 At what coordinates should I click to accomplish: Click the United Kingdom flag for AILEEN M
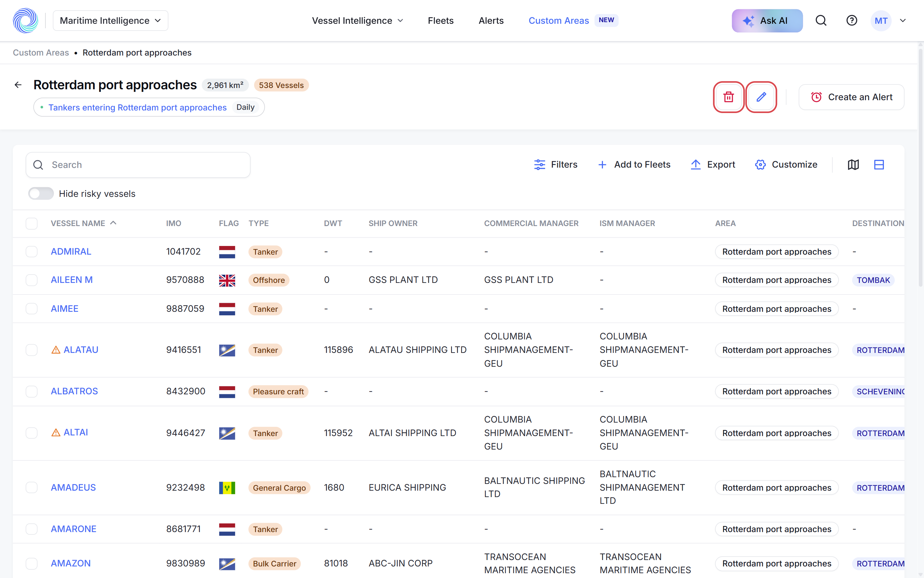(227, 280)
